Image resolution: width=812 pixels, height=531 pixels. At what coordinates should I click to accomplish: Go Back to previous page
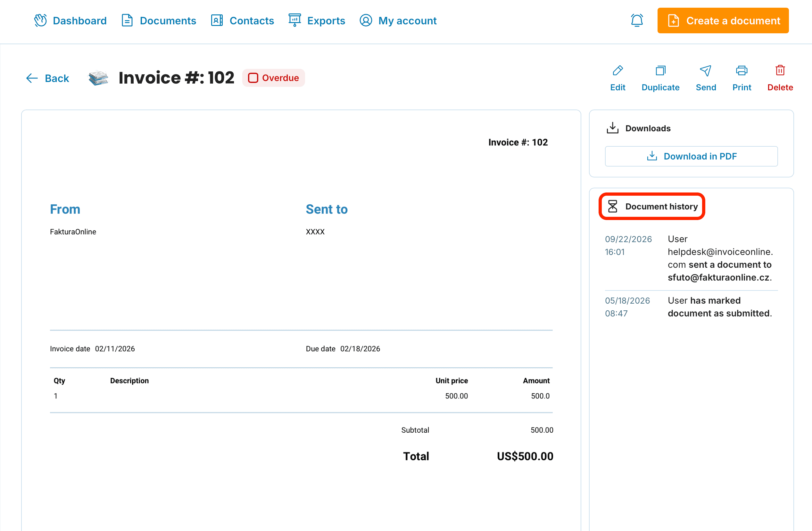coord(47,78)
